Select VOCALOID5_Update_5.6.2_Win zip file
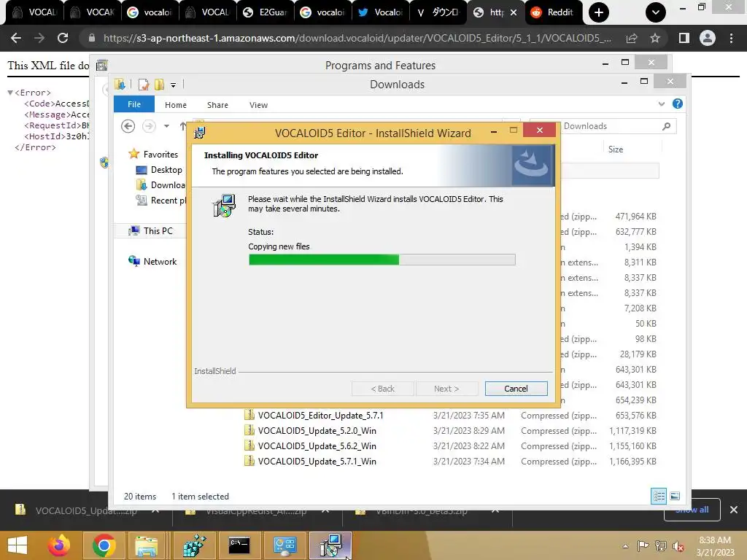Viewport: 747px width, 560px height. [x=317, y=446]
